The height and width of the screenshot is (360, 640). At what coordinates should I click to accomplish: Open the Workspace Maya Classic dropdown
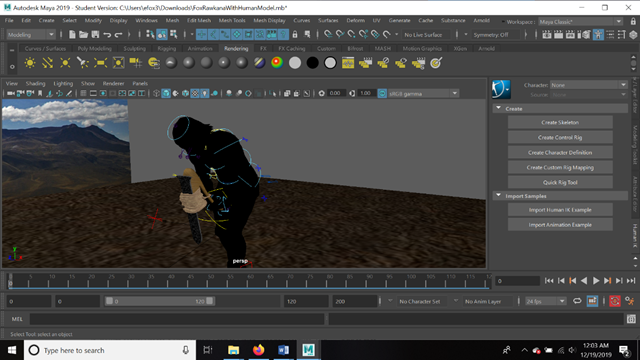tap(580, 22)
